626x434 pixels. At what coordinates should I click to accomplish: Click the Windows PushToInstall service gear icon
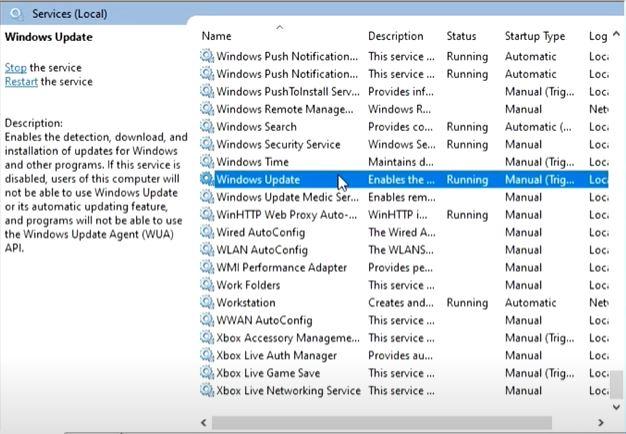(x=207, y=91)
